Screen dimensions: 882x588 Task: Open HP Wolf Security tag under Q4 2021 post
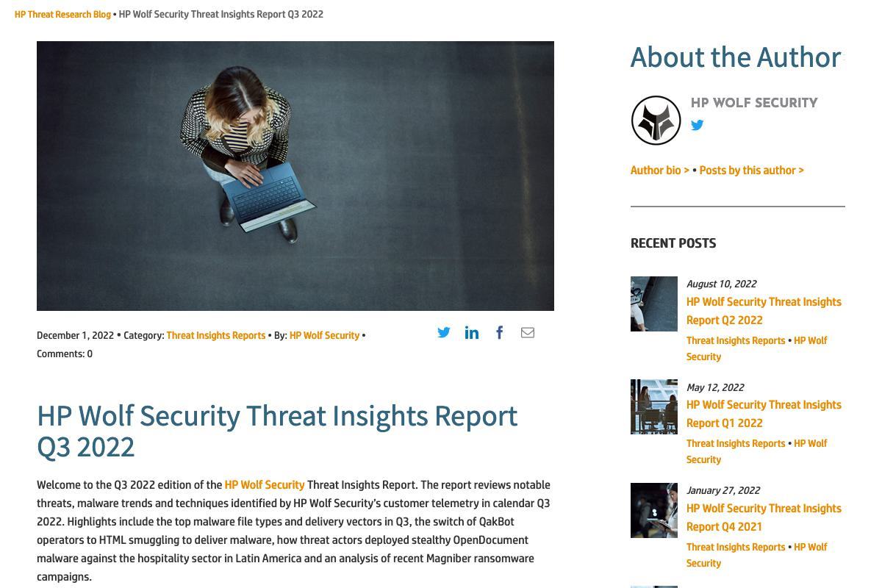click(757, 555)
